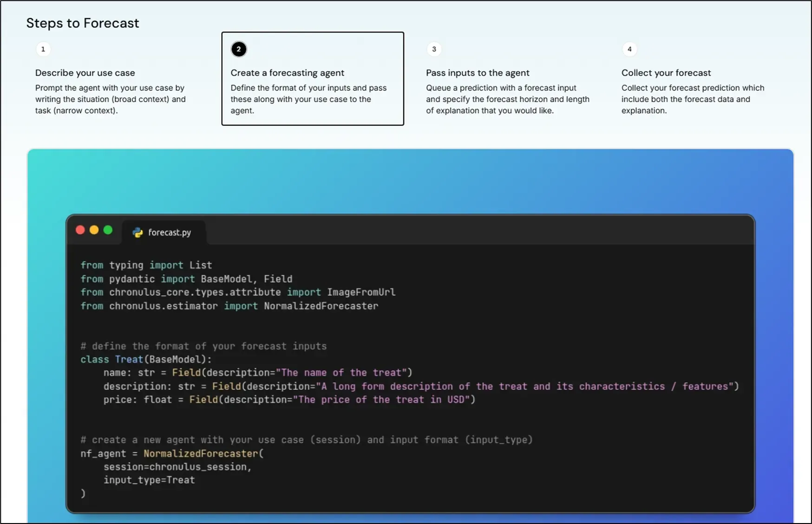Click the 'session=chronulus_session,' code line
Image resolution: width=812 pixels, height=524 pixels.
click(x=177, y=467)
